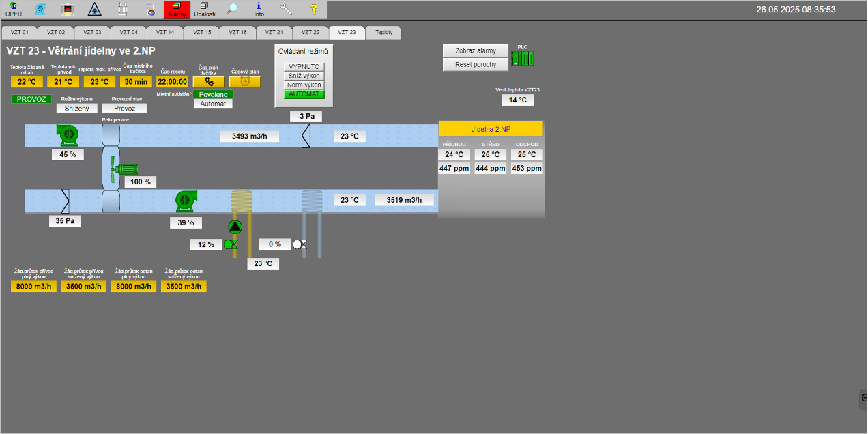Image resolution: width=868 pixels, height=434 pixels.
Task: Open the Teploty tab
Action: point(384,32)
